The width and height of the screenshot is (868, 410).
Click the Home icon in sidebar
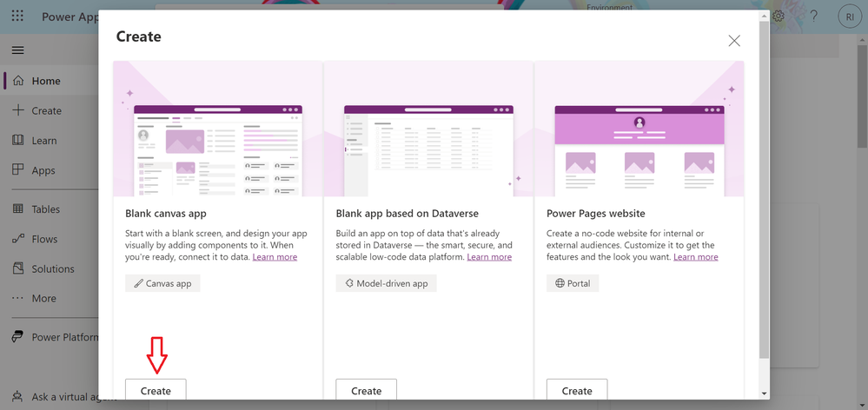point(18,81)
